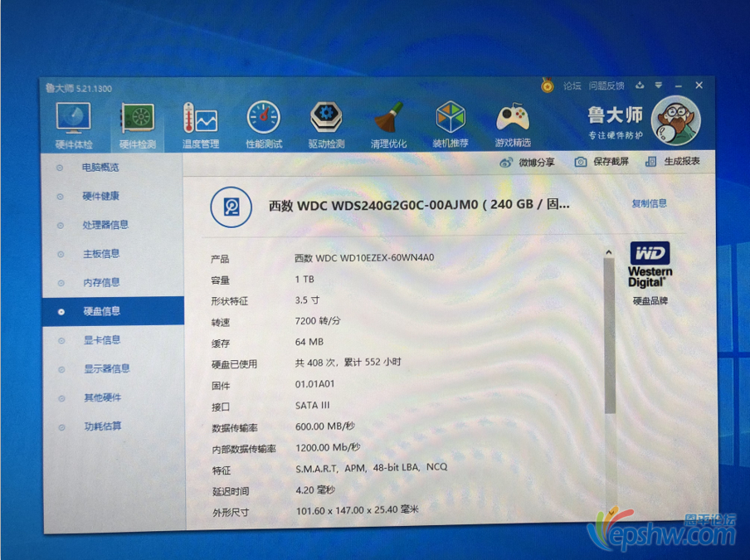Click 保存截屏 to save a screenshot

601,162
